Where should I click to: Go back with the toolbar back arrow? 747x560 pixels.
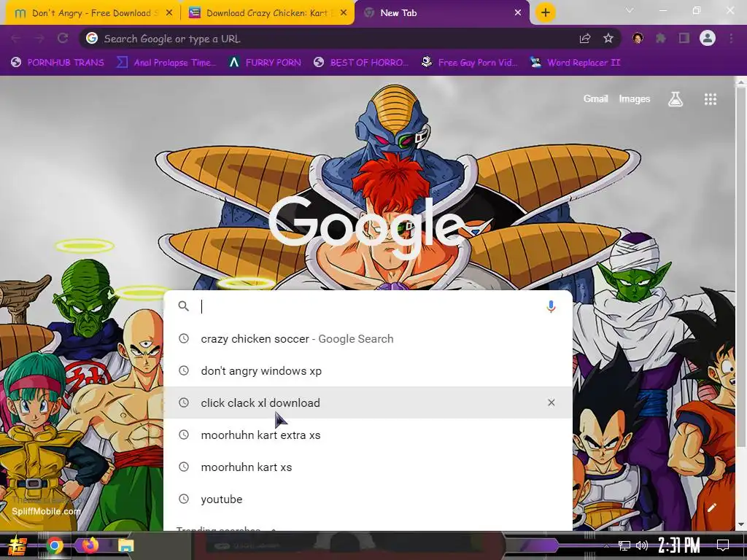16,39
